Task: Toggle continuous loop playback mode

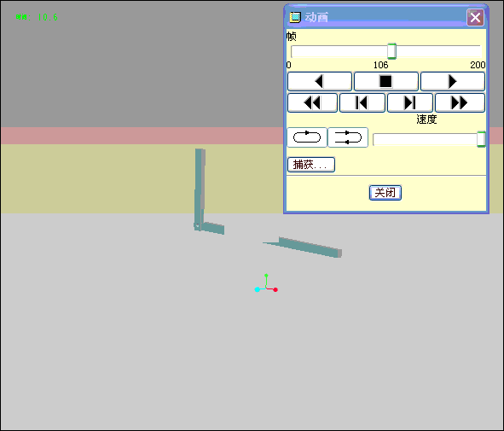Action: [307, 137]
